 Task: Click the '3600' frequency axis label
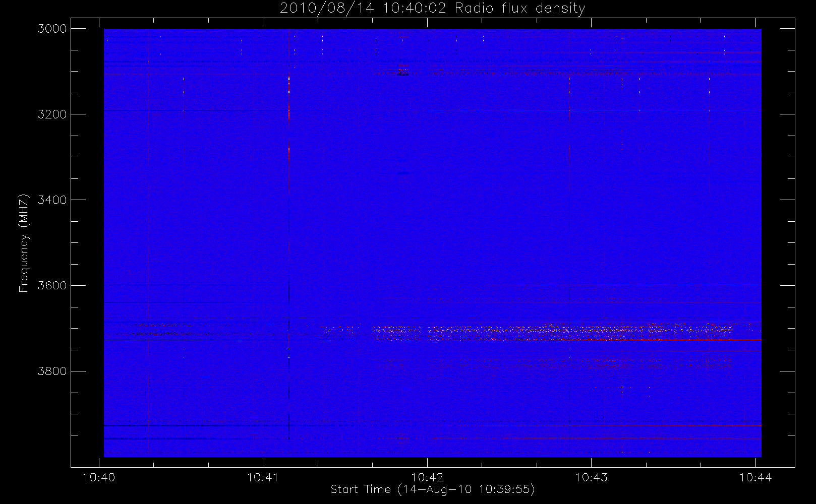(x=52, y=286)
